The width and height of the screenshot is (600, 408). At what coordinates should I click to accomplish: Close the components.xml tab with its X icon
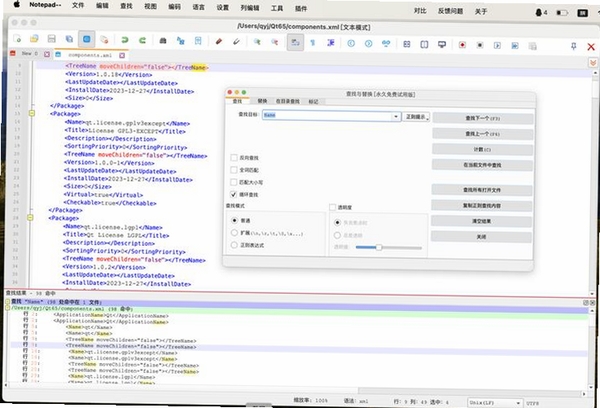[x=122, y=55]
